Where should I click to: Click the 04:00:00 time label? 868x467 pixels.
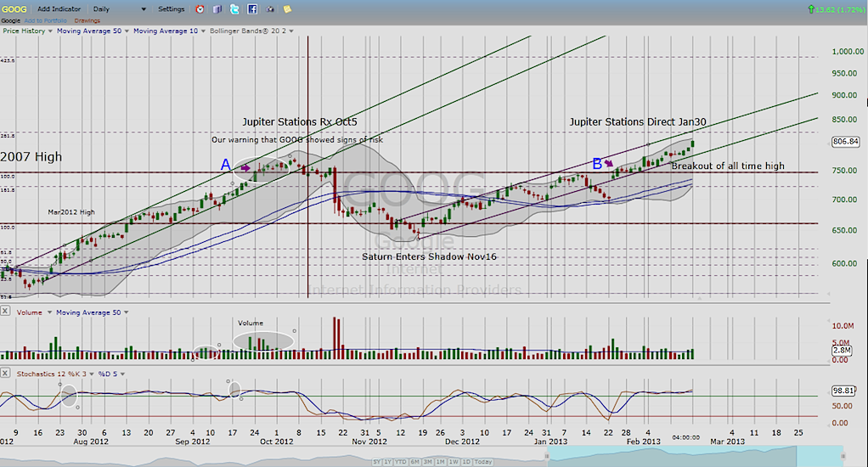(x=686, y=437)
